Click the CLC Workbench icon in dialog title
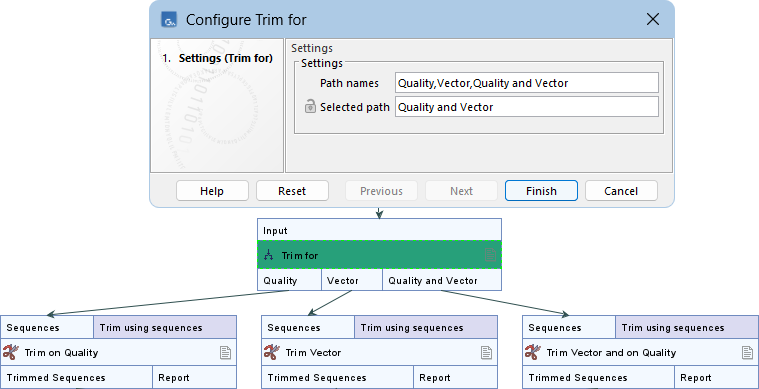The height and width of the screenshot is (389, 759). coord(169,20)
